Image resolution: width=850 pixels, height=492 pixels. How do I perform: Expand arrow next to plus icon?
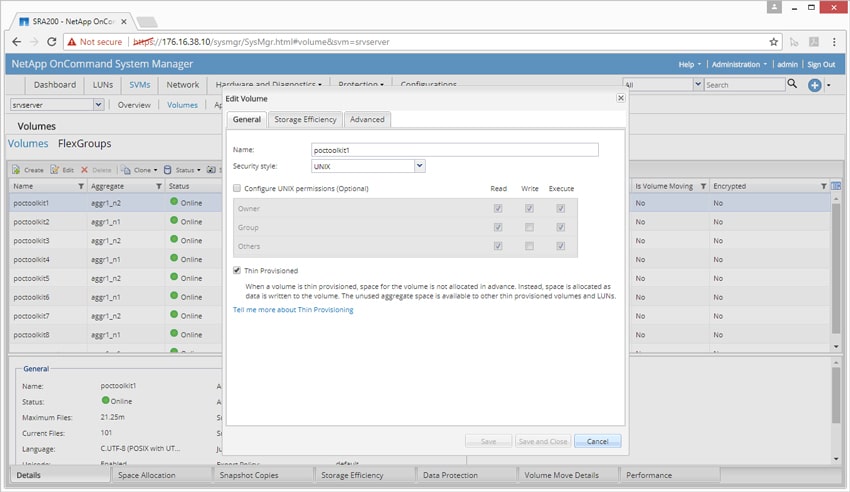pos(828,85)
